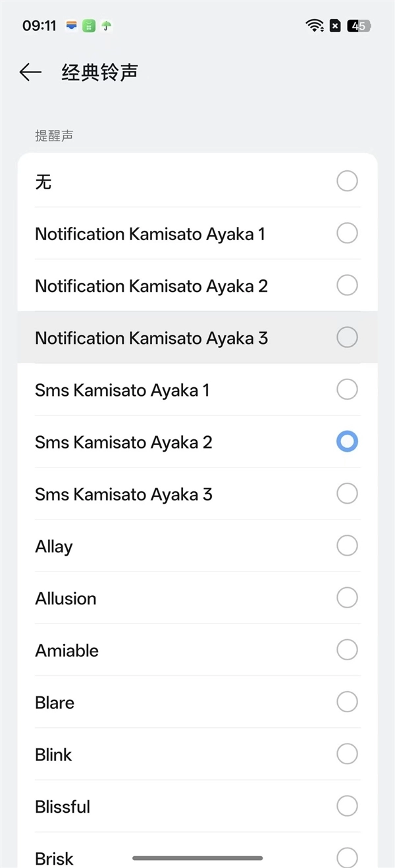Screen dimensions: 395x868
Task: Choose the Blare radio button
Action: tap(347, 702)
